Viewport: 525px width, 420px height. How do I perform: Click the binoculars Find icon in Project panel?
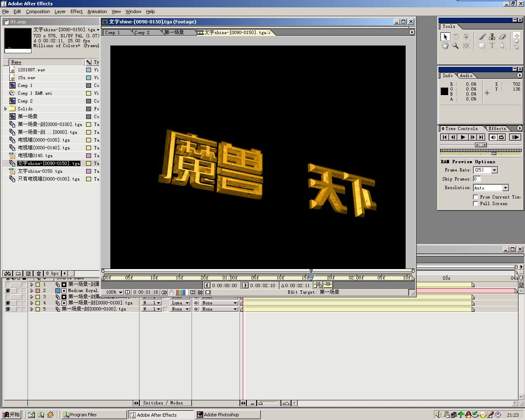click(8, 274)
